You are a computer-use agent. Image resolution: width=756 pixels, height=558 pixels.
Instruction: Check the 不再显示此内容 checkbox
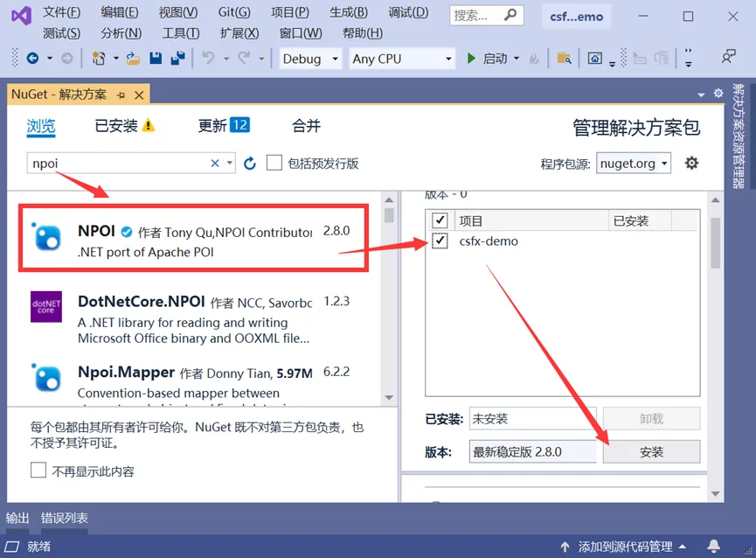(38, 470)
